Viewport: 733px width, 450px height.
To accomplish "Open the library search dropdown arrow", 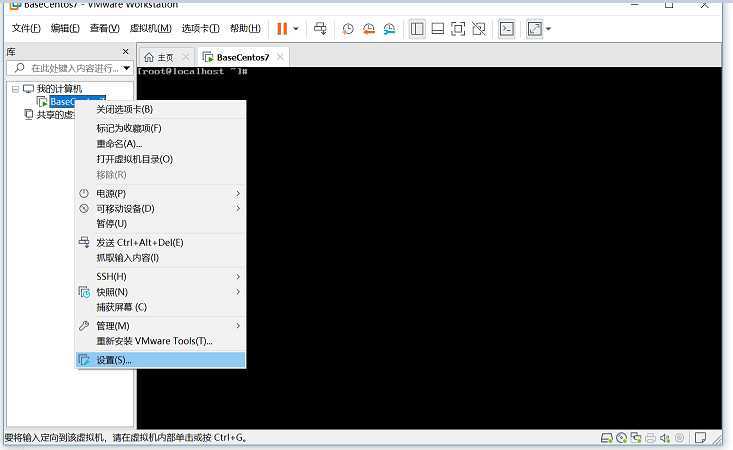I will (x=126, y=68).
